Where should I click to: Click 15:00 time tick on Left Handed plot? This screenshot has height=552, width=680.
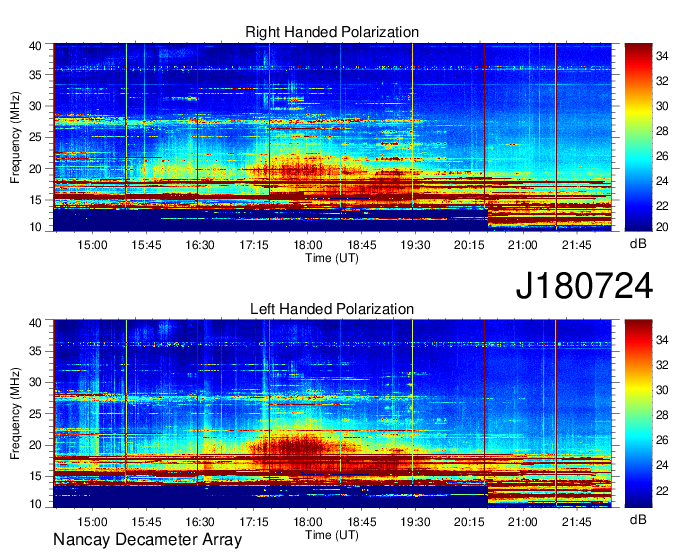pos(92,521)
